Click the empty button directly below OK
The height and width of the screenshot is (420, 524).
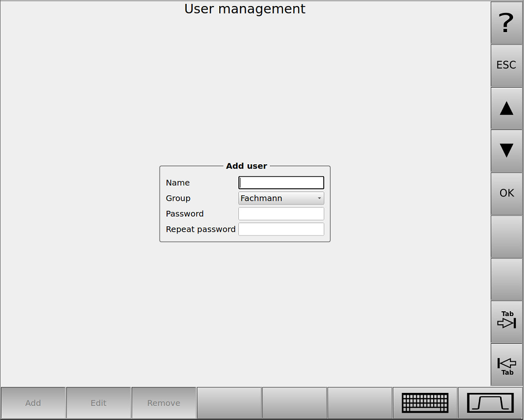(x=506, y=236)
